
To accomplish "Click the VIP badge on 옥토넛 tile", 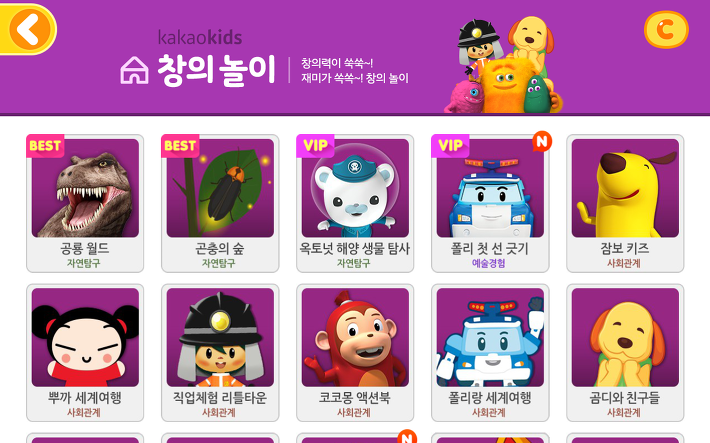I will click(315, 146).
